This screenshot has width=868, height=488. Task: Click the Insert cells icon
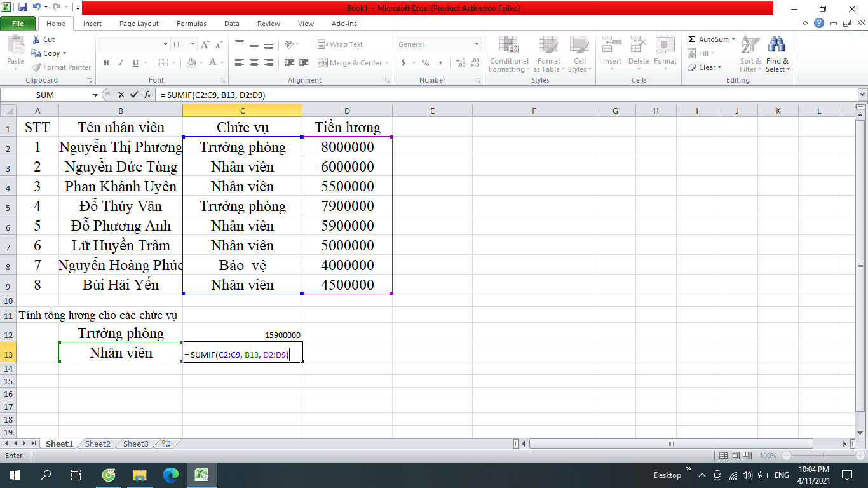click(612, 44)
